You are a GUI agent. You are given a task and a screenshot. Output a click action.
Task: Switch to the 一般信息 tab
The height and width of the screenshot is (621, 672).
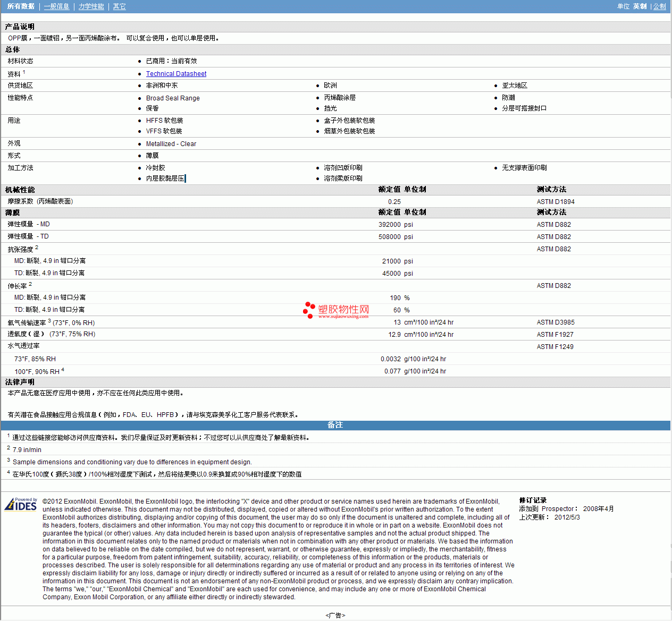56,6
